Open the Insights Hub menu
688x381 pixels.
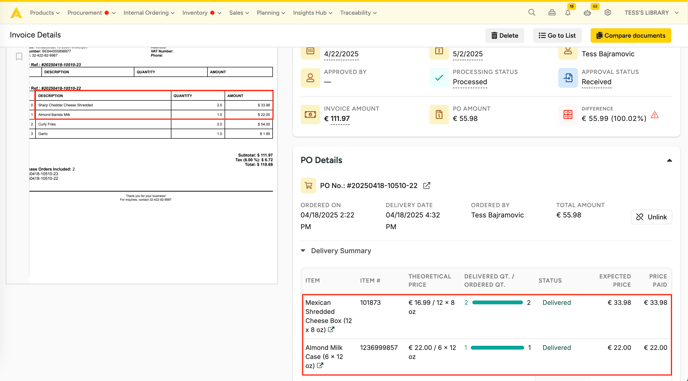click(x=312, y=13)
